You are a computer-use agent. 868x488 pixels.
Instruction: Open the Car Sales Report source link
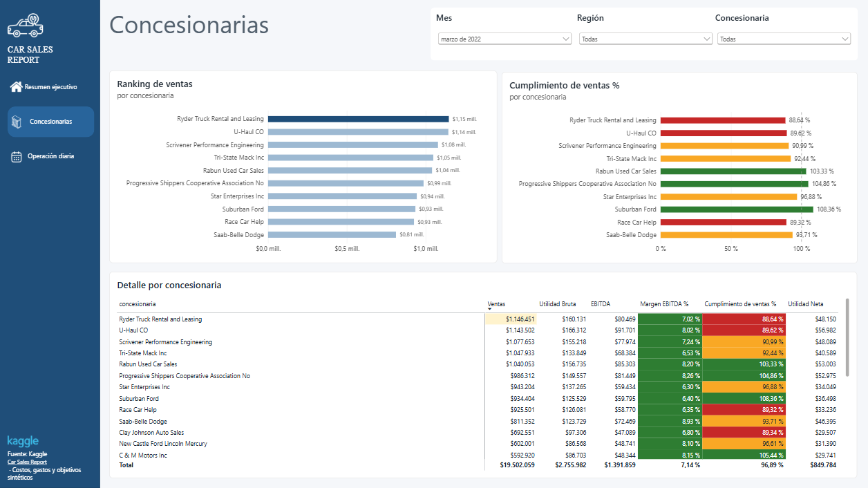click(27, 462)
